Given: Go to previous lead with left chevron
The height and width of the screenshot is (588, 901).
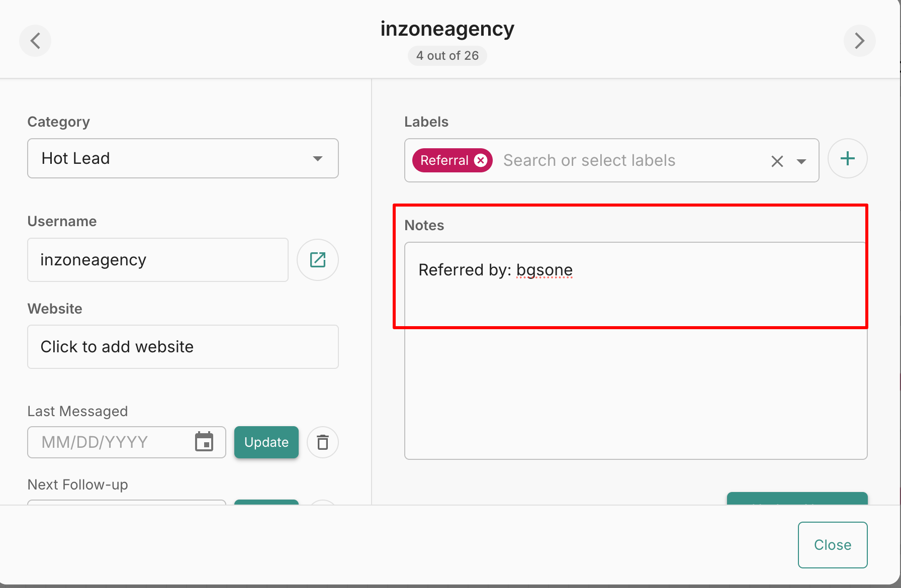Looking at the screenshot, I should (35, 41).
